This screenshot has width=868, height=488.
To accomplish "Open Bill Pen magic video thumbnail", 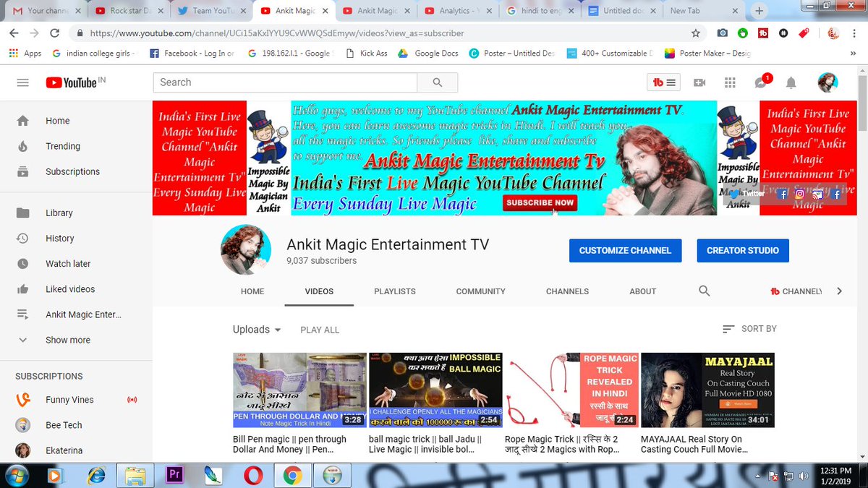I will click(x=299, y=390).
